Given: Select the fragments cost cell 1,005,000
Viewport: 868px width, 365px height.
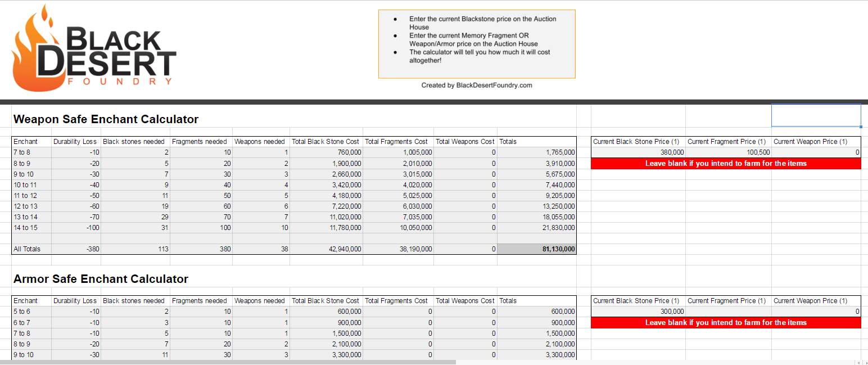Looking at the screenshot, I should click(399, 152).
